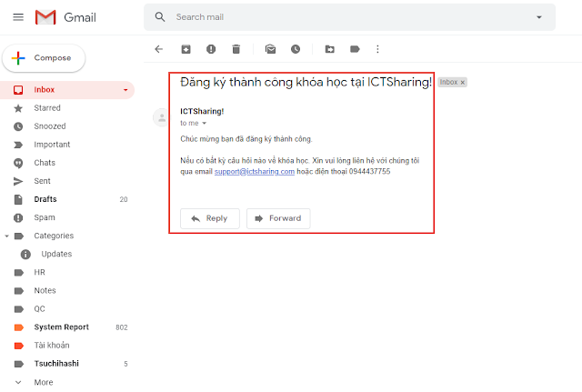
Task: Remove the Inbox label via x
Action: tap(463, 83)
